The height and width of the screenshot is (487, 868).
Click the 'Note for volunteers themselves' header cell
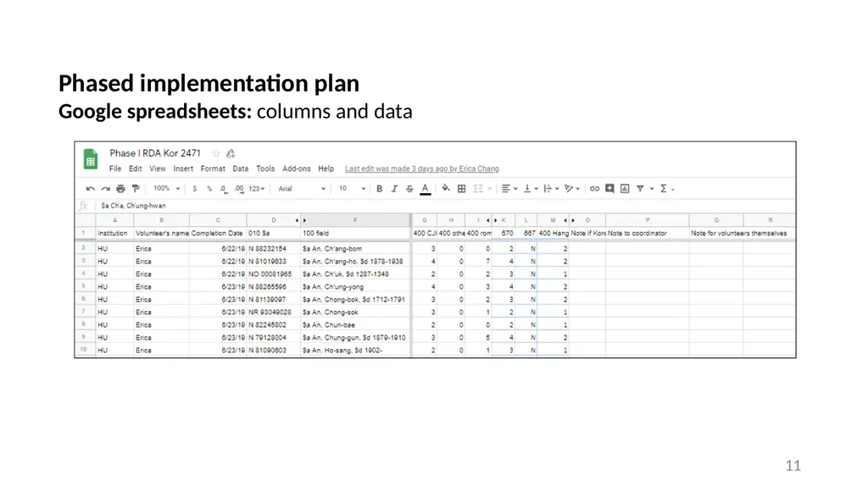pyautogui.click(x=715, y=234)
